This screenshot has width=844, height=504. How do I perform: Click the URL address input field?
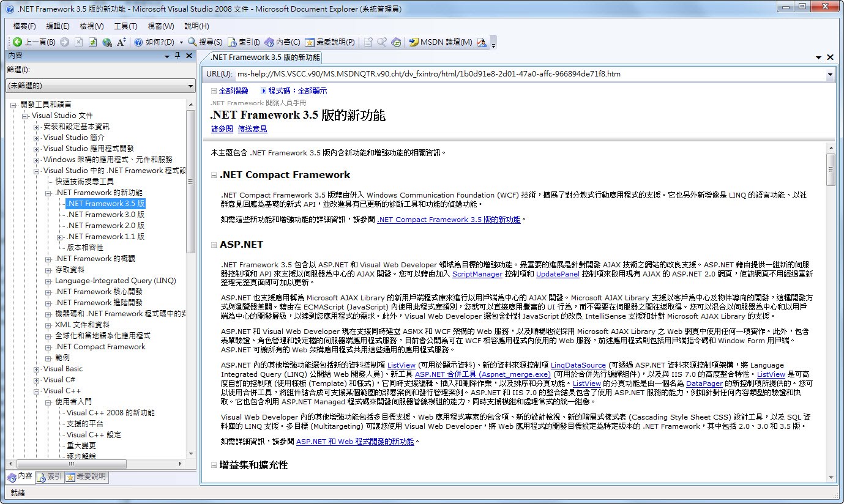[x=530, y=74]
